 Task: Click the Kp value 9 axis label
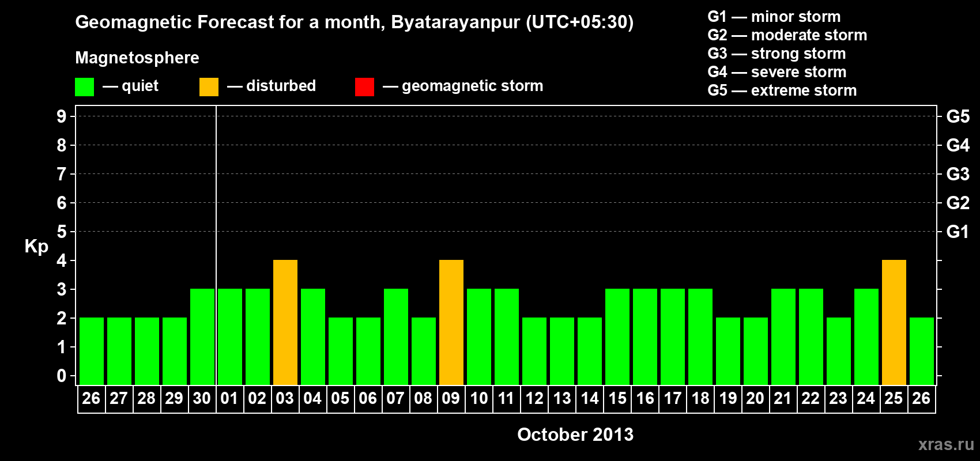(62, 116)
